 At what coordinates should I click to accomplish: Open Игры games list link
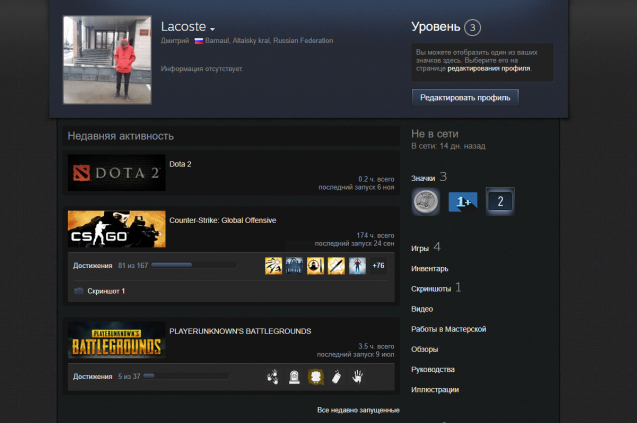click(x=420, y=247)
